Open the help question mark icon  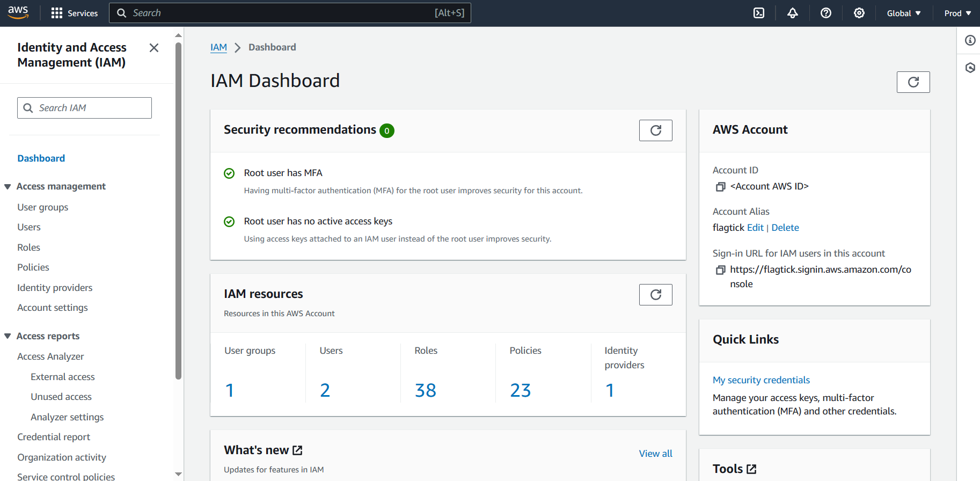pyautogui.click(x=826, y=13)
